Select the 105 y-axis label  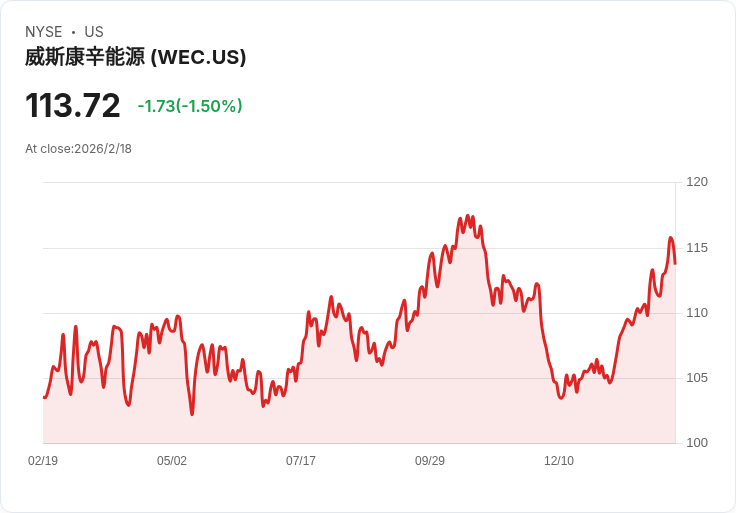pyautogui.click(x=697, y=378)
